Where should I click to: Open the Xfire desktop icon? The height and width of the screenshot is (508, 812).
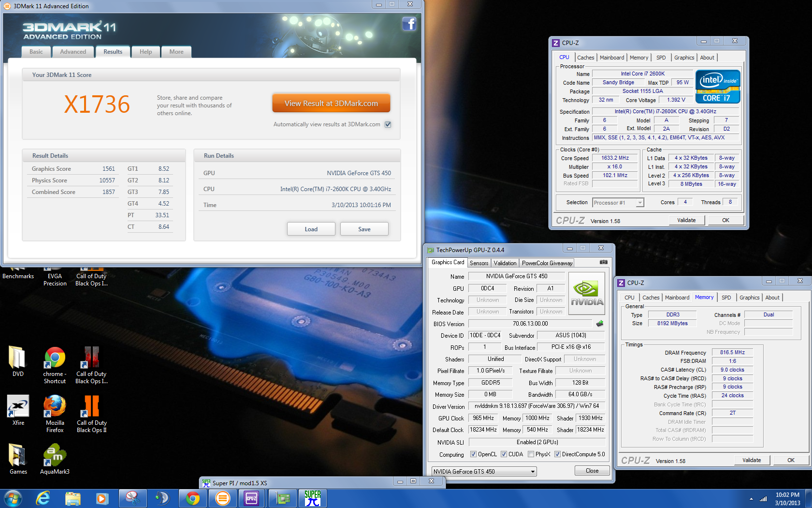(x=18, y=410)
